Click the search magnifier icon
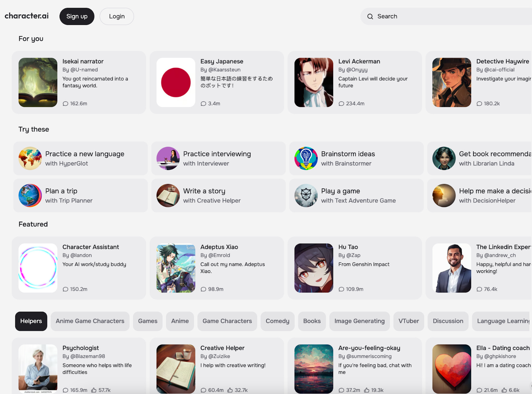Screen dimensions: 532x394 click(x=370, y=16)
